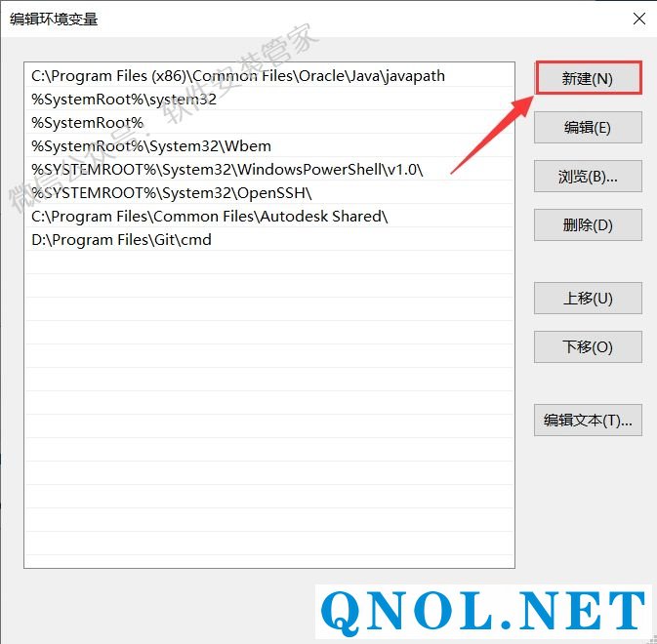The height and width of the screenshot is (644, 657).
Task: Click the QNOL.NET watermark logo
Action: (x=483, y=612)
